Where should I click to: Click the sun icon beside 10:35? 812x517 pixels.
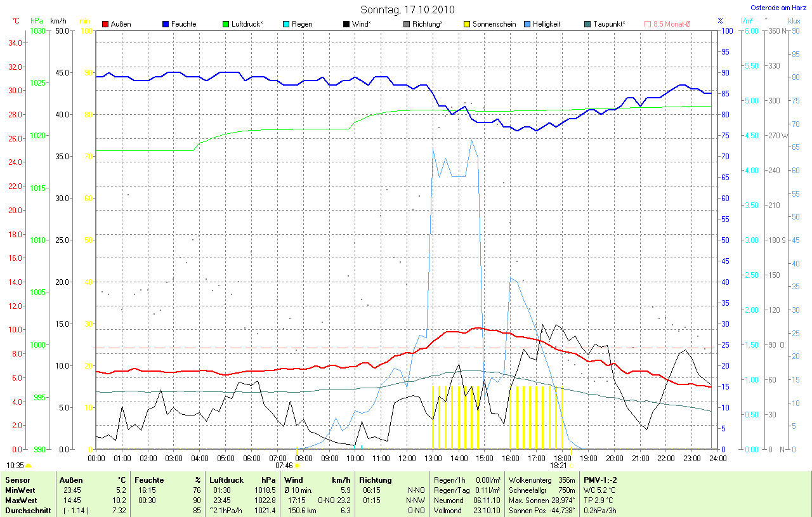(28, 466)
